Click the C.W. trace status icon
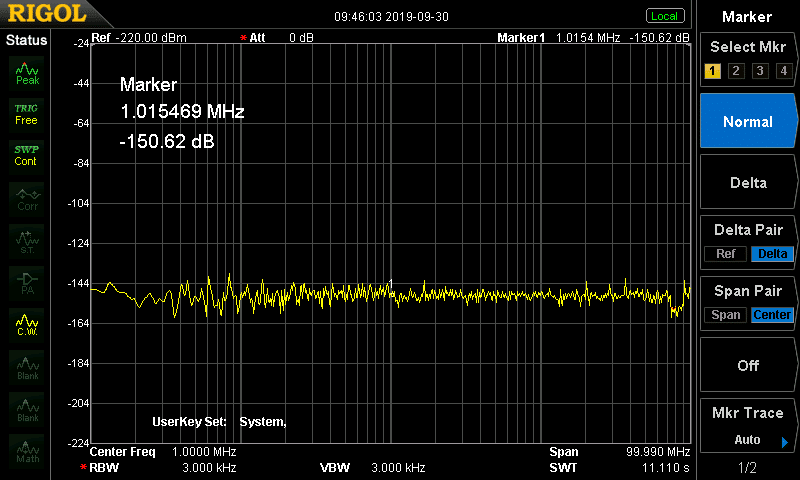This screenshot has width=800, height=480. [27, 325]
